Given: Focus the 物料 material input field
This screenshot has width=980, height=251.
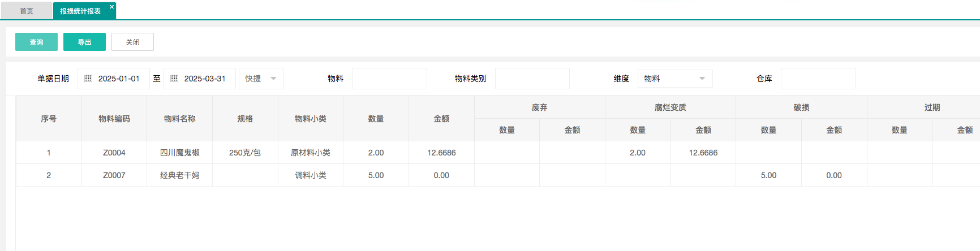Looking at the screenshot, I should click(x=389, y=79).
